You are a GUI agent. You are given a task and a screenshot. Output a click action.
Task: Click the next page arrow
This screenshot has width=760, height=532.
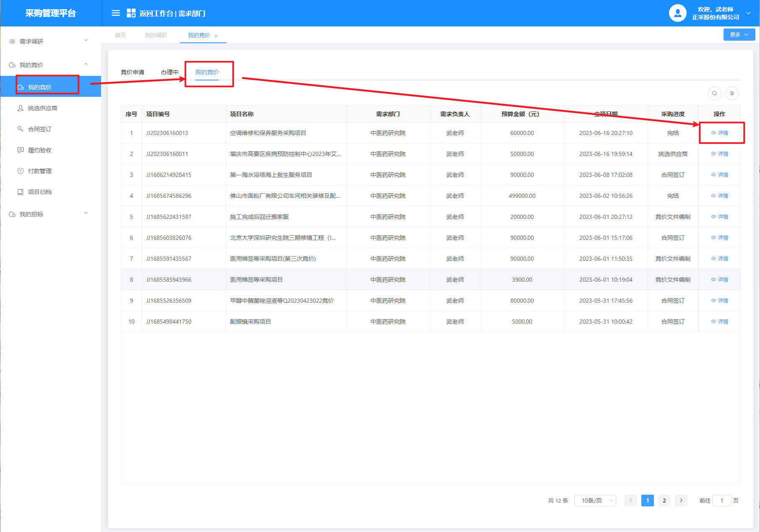(681, 501)
